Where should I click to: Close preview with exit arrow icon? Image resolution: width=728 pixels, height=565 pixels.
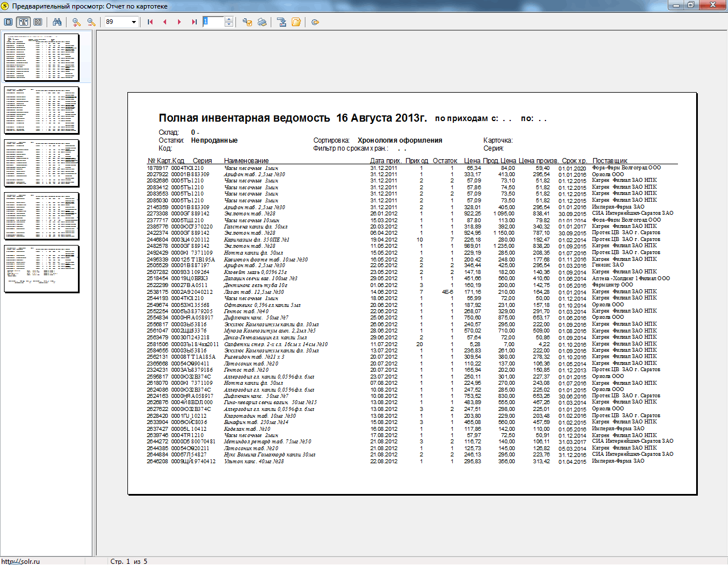pyautogui.click(x=315, y=22)
